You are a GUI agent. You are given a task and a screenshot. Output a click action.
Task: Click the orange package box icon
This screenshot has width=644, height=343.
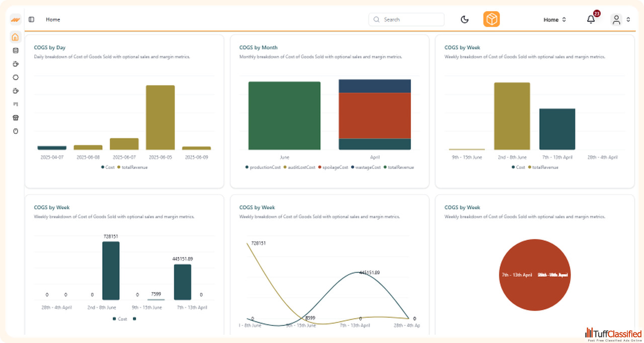(x=491, y=20)
